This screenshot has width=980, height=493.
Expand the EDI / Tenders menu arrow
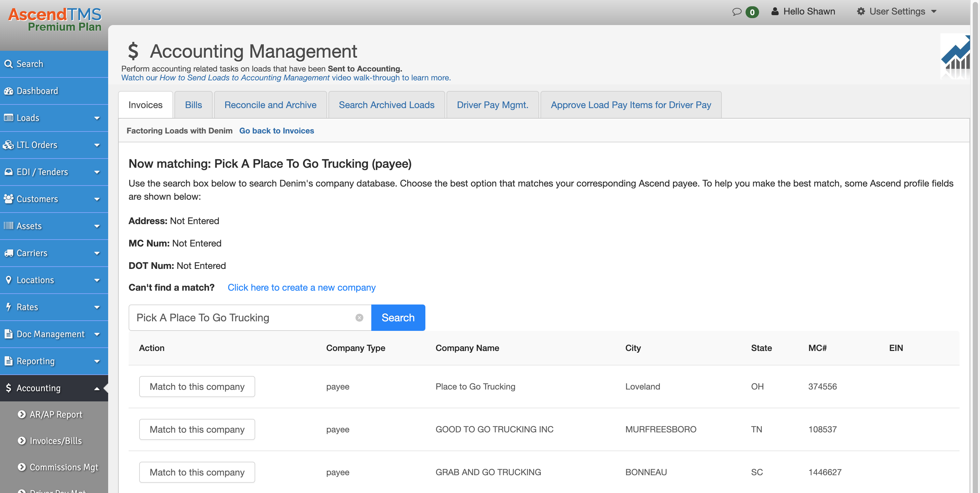(97, 172)
